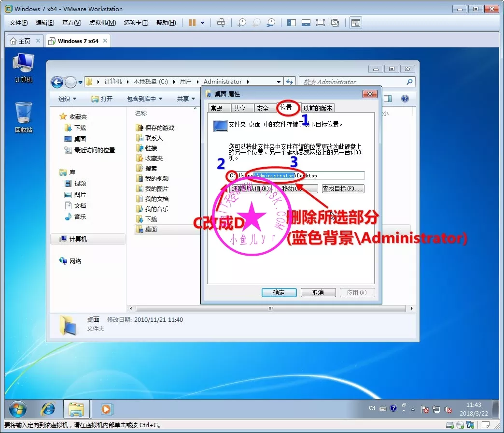The image size is (504, 433).
Task: Open Windows Media Player from the taskbar
Action: pos(106,409)
